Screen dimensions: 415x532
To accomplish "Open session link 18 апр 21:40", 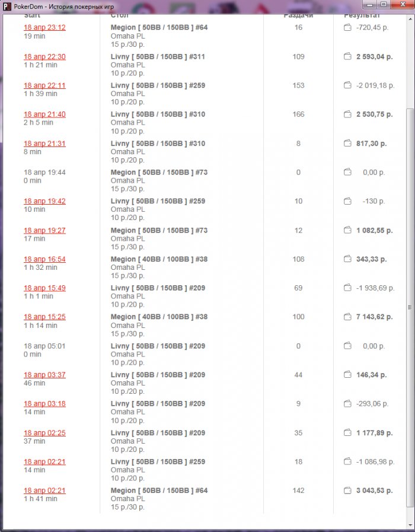I will tap(44, 114).
